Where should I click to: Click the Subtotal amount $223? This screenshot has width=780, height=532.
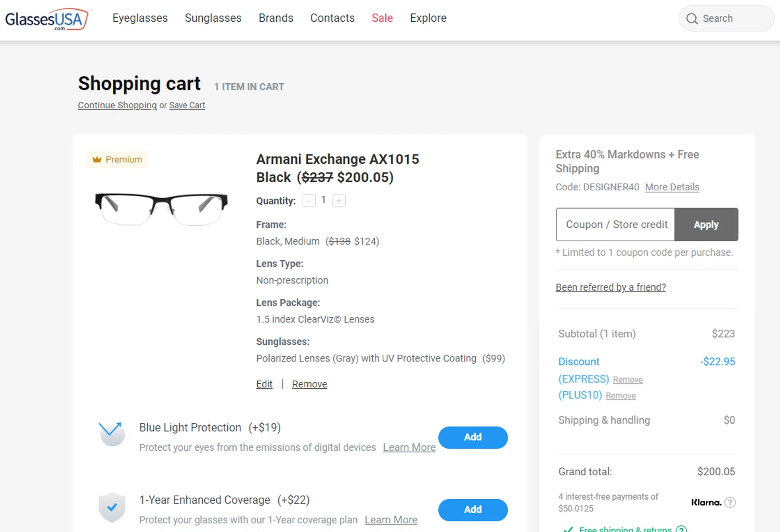click(723, 334)
